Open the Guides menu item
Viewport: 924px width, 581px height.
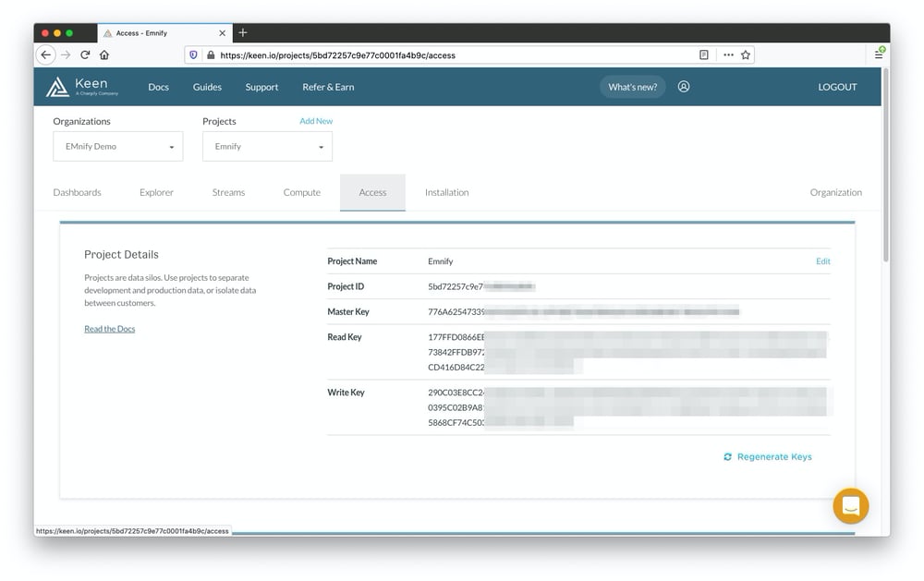point(207,87)
